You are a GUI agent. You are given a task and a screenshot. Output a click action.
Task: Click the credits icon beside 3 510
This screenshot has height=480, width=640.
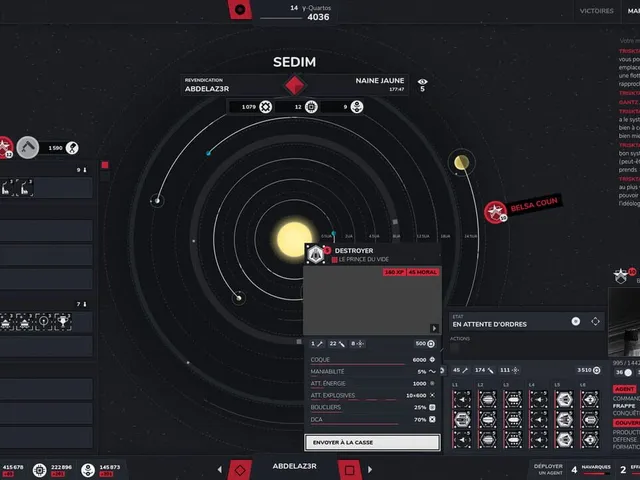click(x=597, y=370)
